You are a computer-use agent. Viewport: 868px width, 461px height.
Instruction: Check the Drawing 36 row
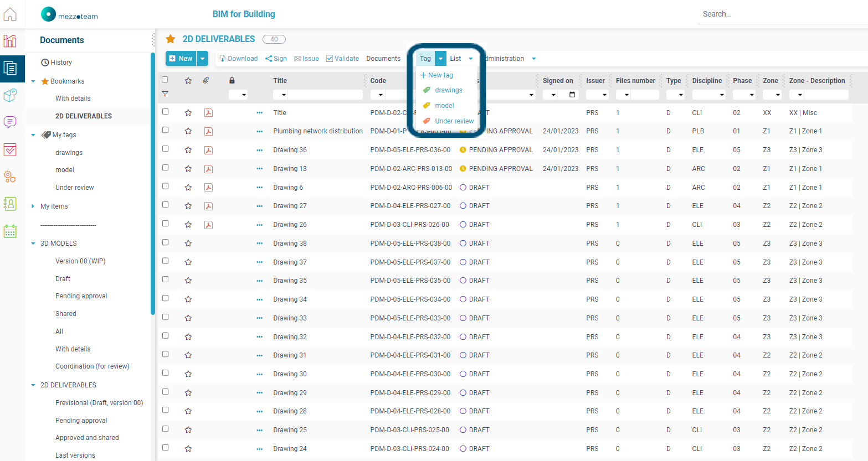click(165, 149)
